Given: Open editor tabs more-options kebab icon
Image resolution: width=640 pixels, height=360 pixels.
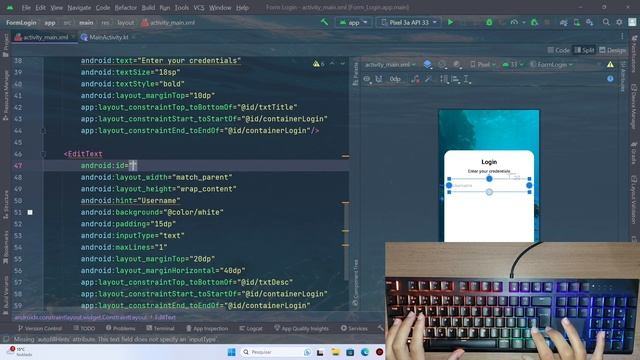Looking at the screenshot, I should [x=622, y=37].
